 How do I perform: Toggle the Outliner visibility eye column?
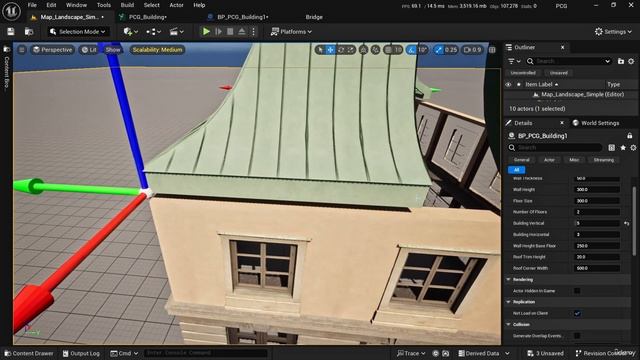click(x=509, y=84)
